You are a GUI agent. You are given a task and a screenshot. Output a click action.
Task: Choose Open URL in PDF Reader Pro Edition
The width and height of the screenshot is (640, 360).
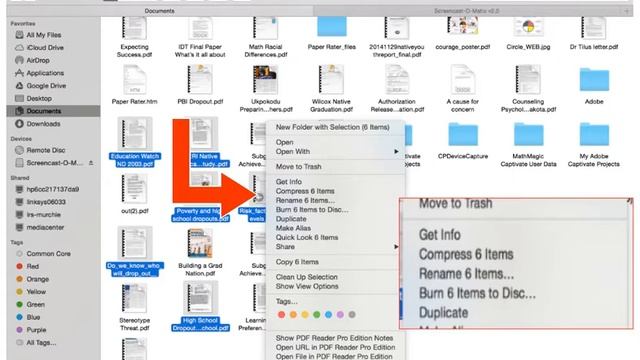click(x=336, y=347)
